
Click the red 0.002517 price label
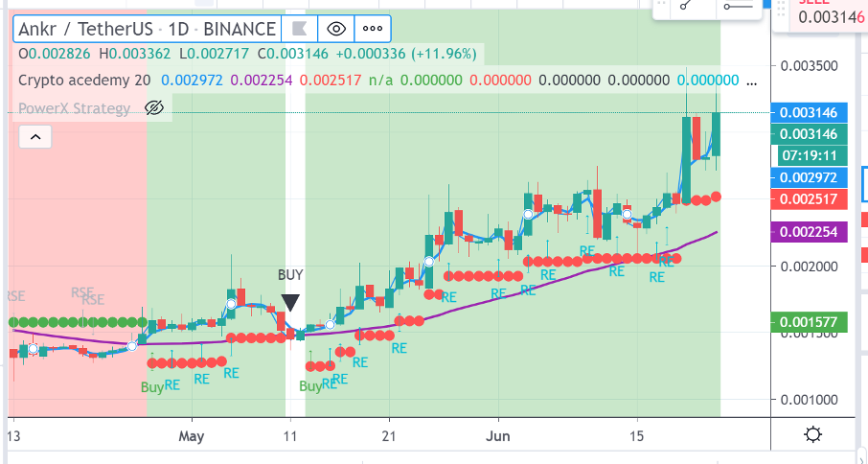(x=810, y=199)
